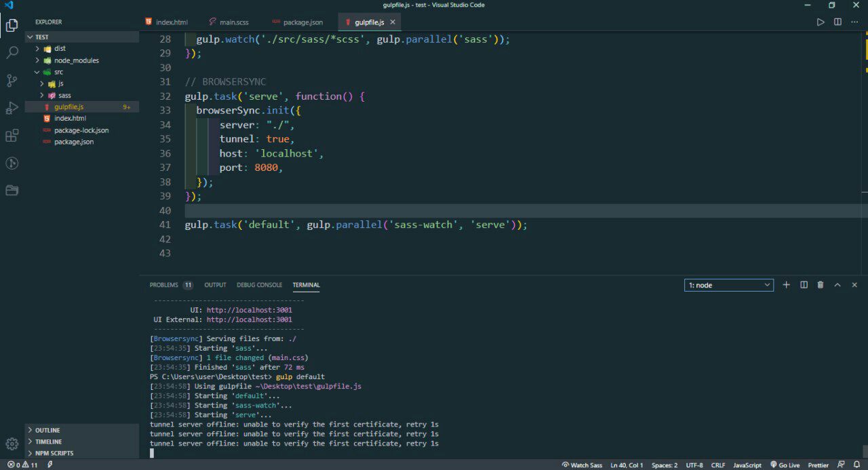The height and width of the screenshot is (470, 868).
Task: Click errors and warnings count in status bar
Action: coord(22,465)
